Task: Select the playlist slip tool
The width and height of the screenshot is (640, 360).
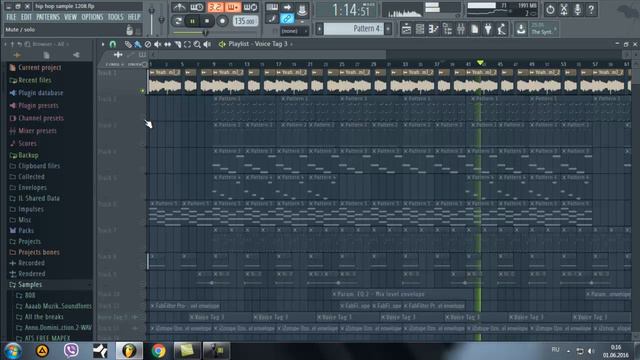Action: tap(167, 44)
